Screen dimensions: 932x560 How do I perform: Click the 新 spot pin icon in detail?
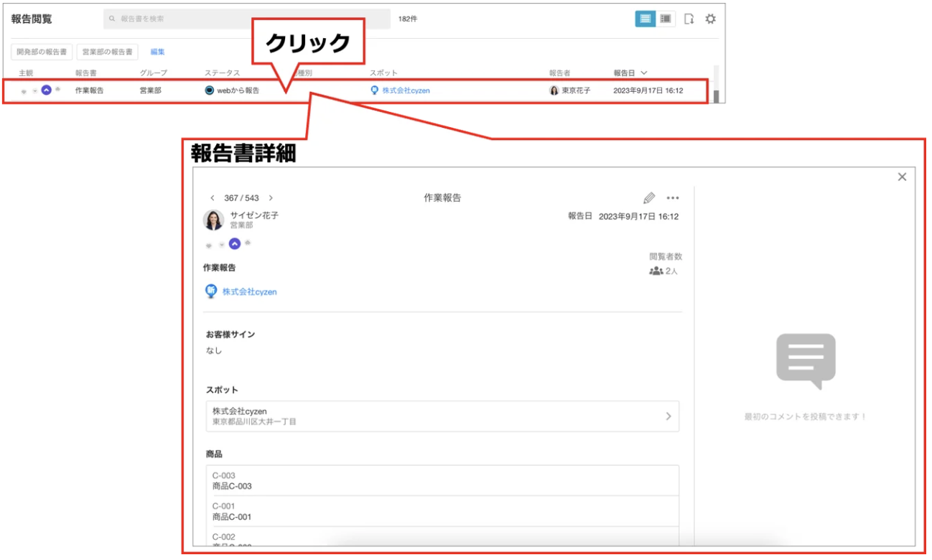(x=211, y=291)
